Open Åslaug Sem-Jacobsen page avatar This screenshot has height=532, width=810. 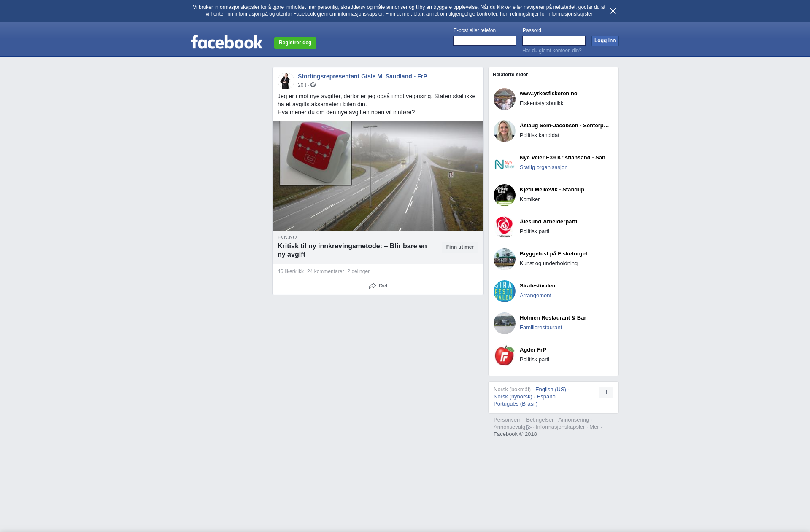(x=505, y=131)
